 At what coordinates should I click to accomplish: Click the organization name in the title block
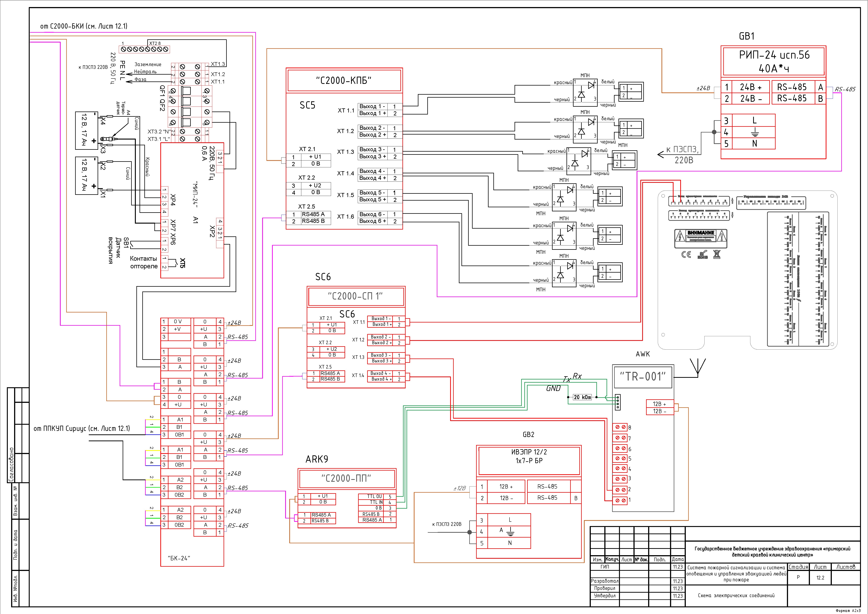pyautogui.click(x=772, y=552)
